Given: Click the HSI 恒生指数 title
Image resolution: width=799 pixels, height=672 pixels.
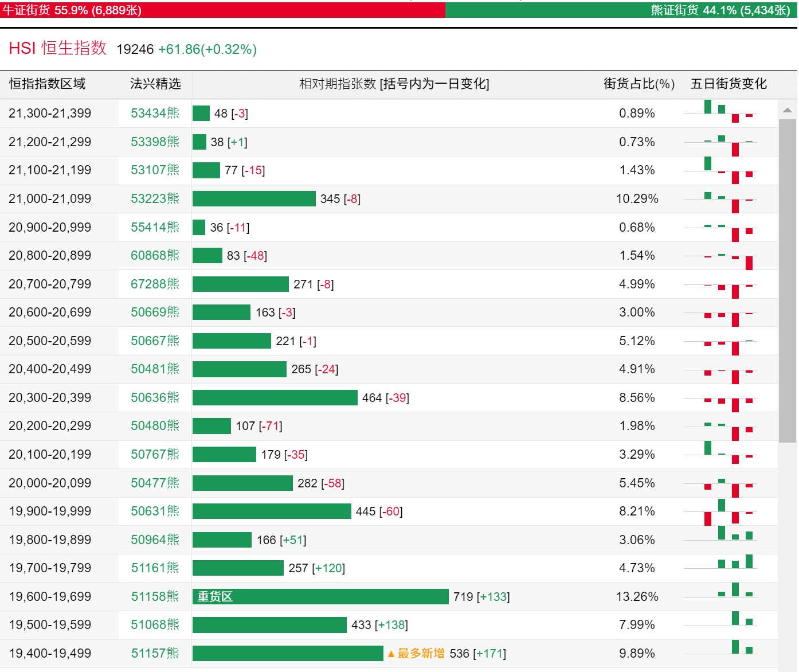Looking at the screenshot, I should (x=58, y=48).
